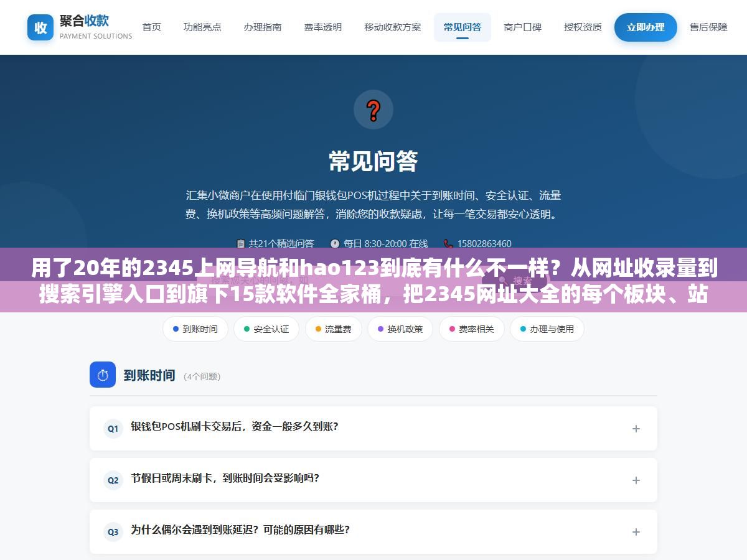Click phone number 15802863460
The image size is (747, 560).
click(x=484, y=243)
